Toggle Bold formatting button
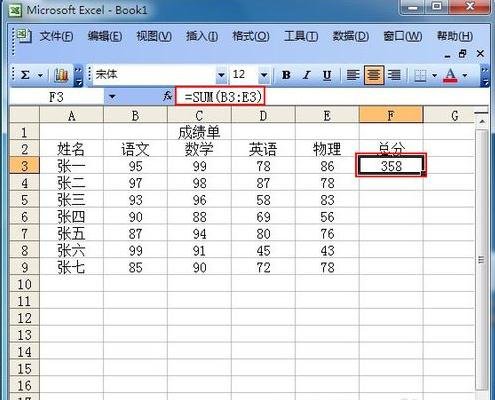Screen dimensions: 495x400 tap(286, 75)
